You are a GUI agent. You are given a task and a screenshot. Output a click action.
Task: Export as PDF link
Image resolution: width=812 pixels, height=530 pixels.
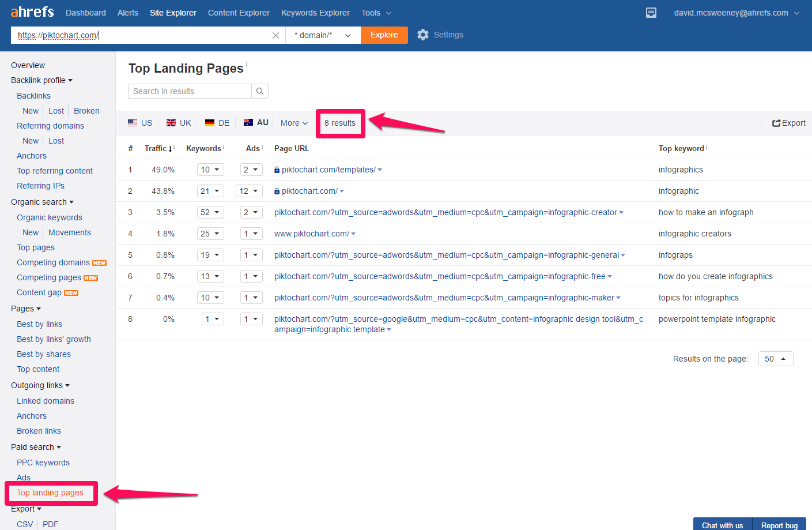pyautogui.click(x=50, y=524)
